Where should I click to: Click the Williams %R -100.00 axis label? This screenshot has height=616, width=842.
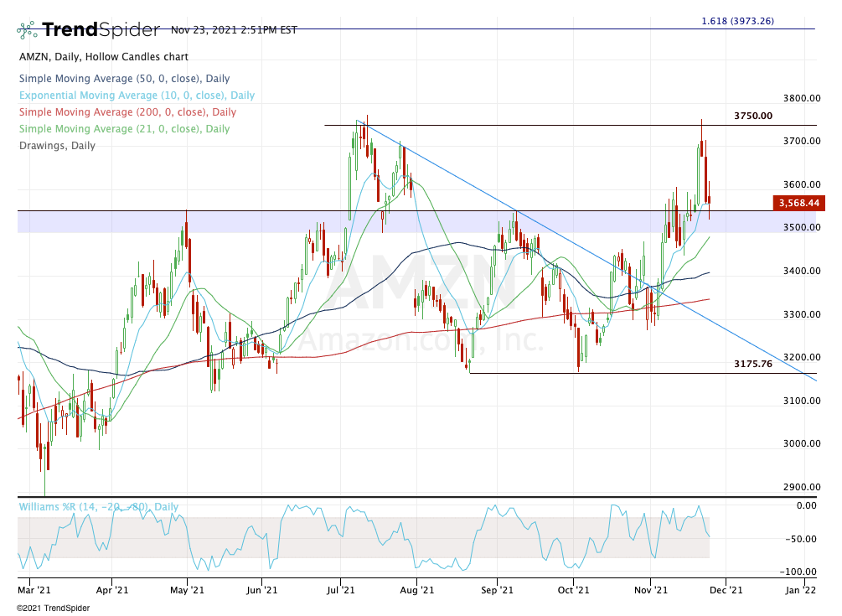click(798, 572)
